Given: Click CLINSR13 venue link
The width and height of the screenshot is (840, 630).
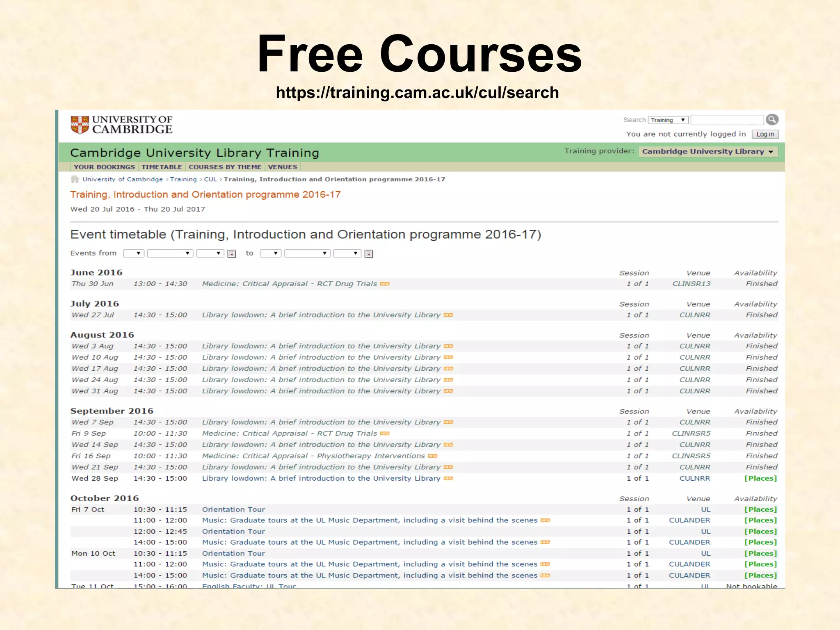Looking at the screenshot, I should coord(692,284).
